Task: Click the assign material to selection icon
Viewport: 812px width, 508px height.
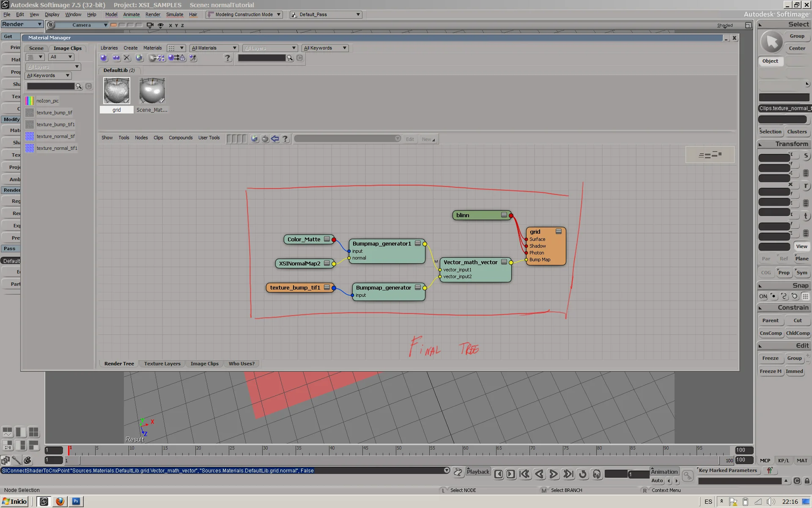Action: click(157, 58)
